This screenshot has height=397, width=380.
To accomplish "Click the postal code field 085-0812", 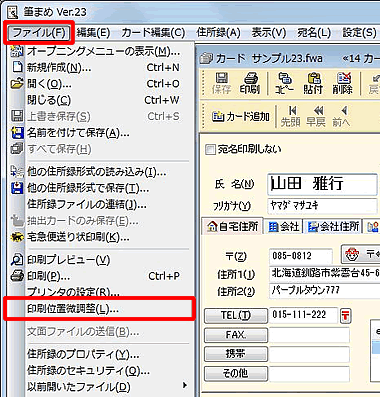I will [x=301, y=256].
